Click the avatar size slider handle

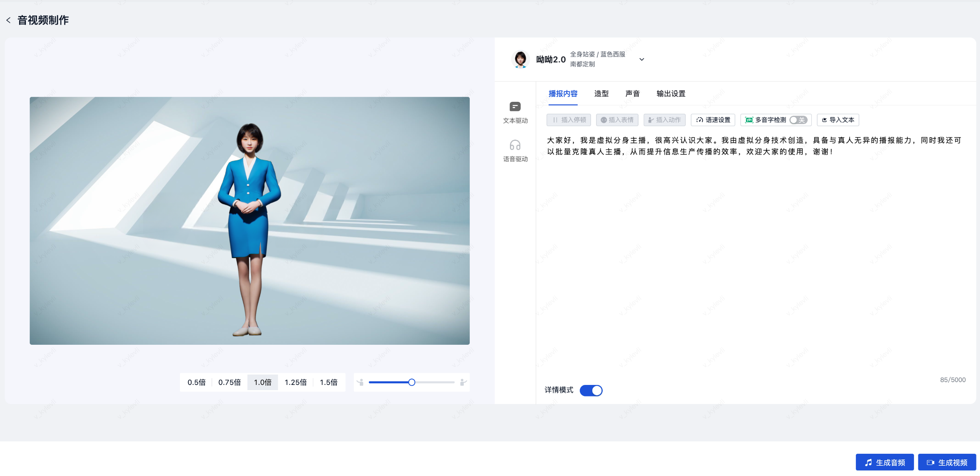(x=412, y=382)
